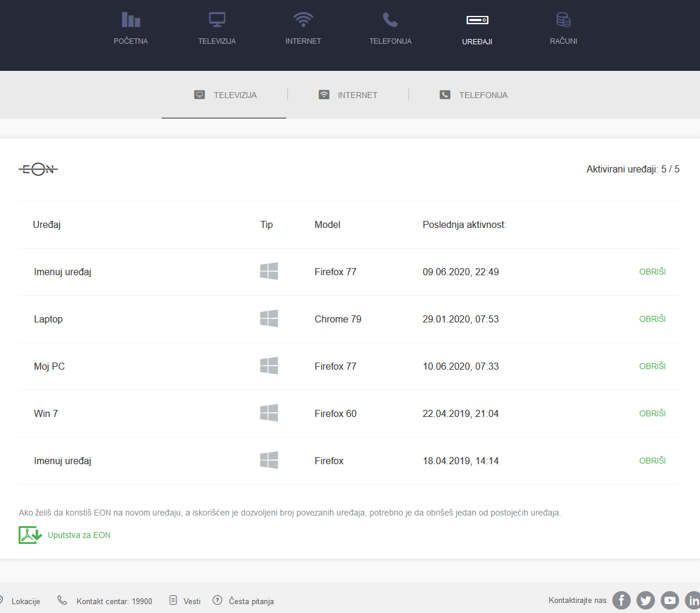Open the LinkedIn social icon

[x=693, y=601]
